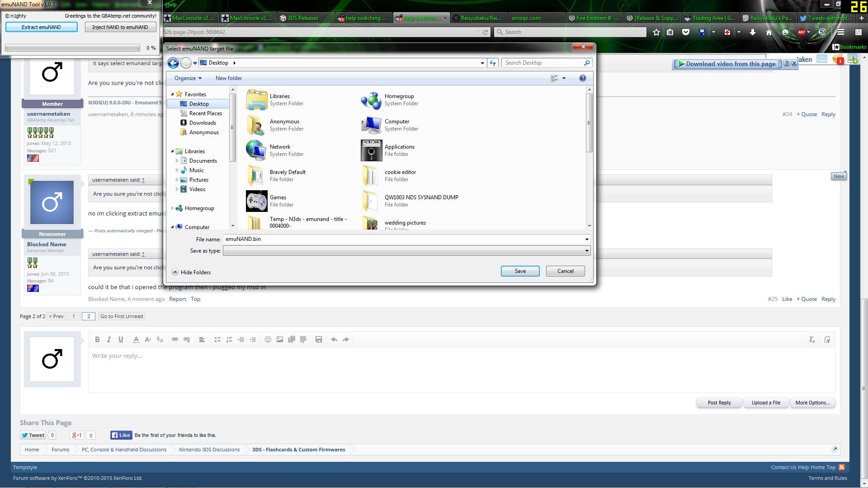The image size is (868, 488).
Task: Bookmark this page with the star icon
Action: point(656,32)
